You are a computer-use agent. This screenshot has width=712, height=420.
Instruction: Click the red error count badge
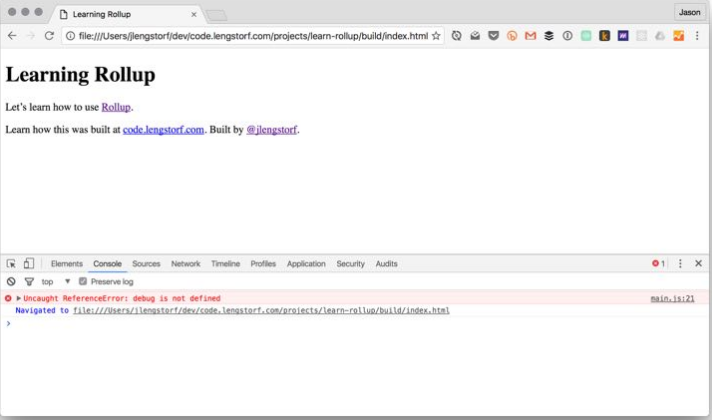[x=658, y=264]
